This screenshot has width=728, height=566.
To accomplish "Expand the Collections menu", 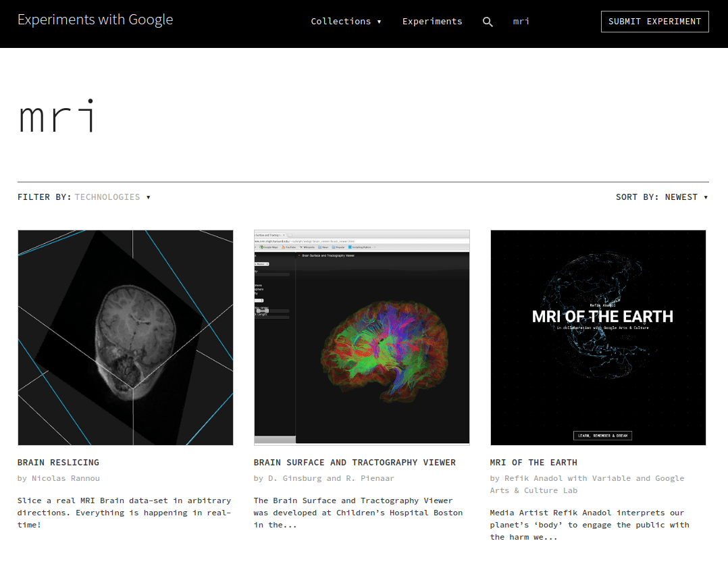I will [346, 22].
